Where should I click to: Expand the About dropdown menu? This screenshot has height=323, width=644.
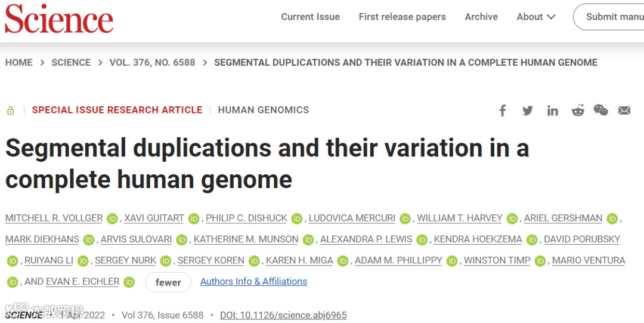(535, 17)
